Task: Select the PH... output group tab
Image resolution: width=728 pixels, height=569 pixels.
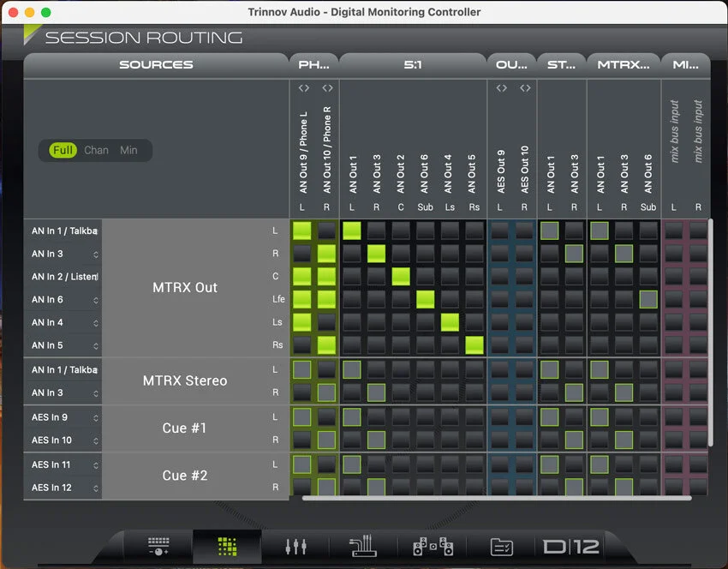Action: 313,64
